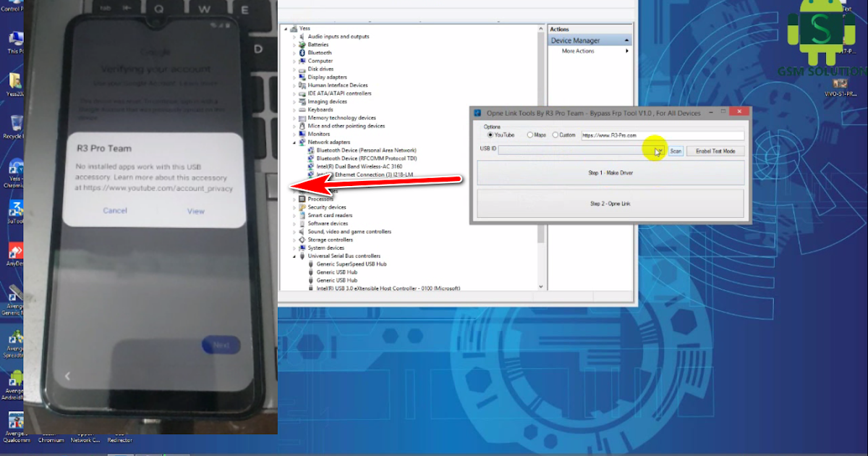Expand the Software devices node
This screenshot has height=456, width=868.
pyautogui.click(x=294, y=224)
